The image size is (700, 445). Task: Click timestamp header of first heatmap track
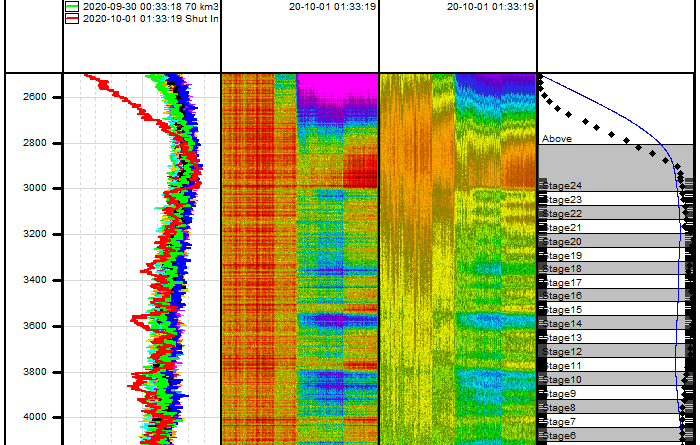point(332,7)
